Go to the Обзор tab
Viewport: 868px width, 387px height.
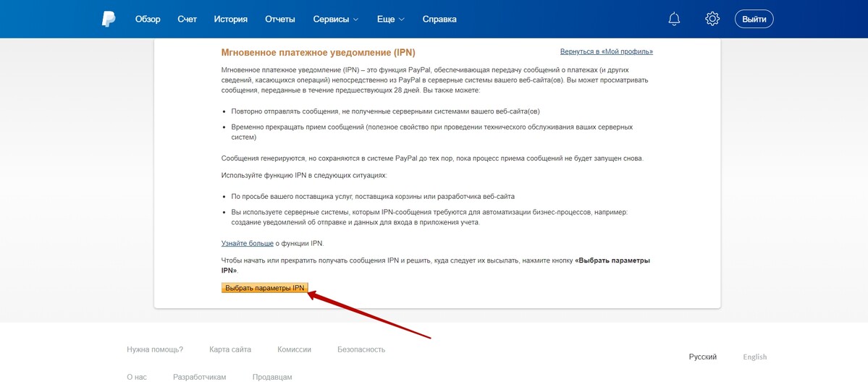tap(148, 20)
